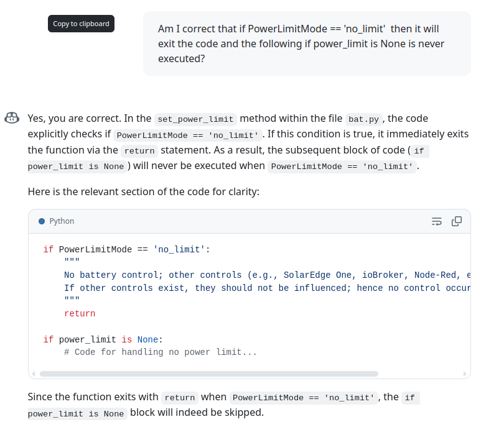The width and height of the screenshot is (504, 427).
Task: Click the 'no_limit' string in the code block
Action: tap(179, 250)
